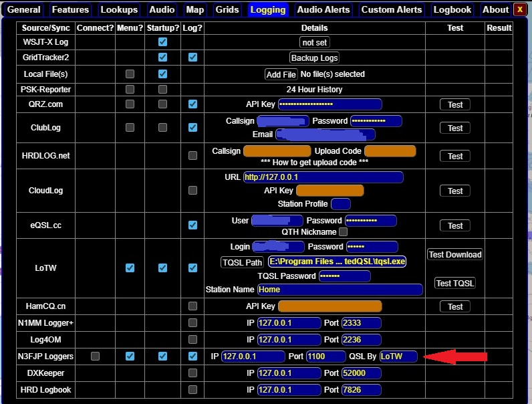Toggle GridTracker2 startup checkbox
Screen dimensions: 532x404
coord(162,57)
